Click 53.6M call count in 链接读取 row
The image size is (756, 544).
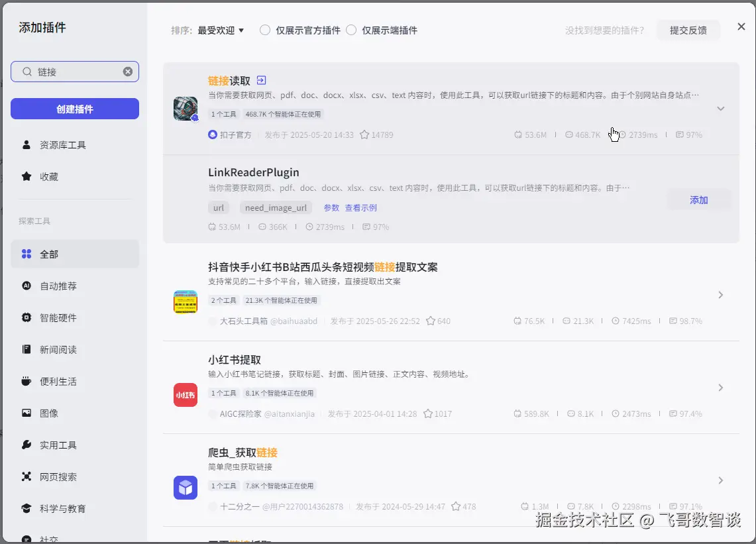pos(530,135)
